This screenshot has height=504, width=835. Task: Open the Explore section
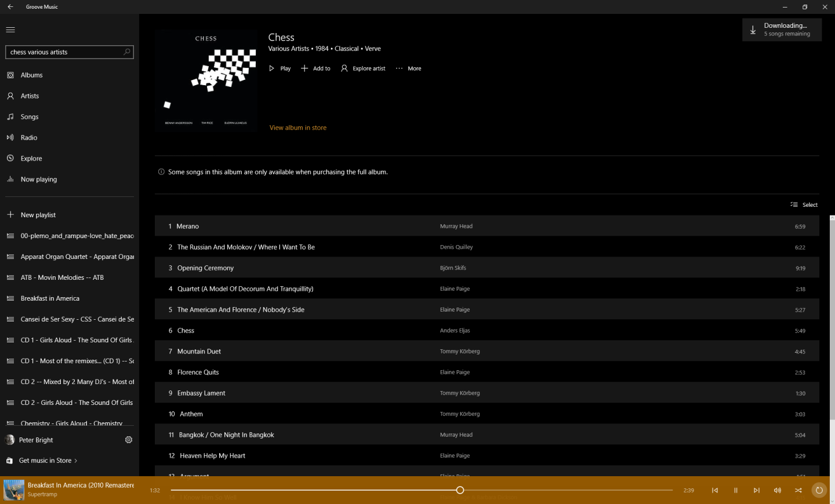31,158
